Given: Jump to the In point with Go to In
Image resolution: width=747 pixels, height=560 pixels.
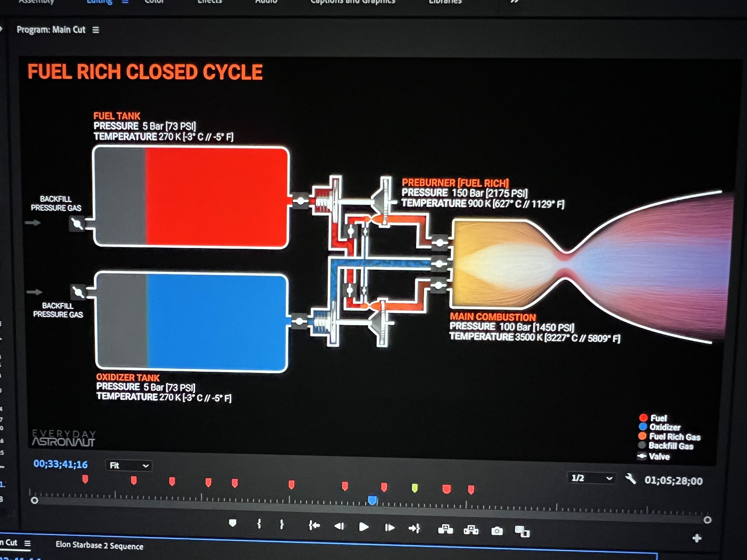Looking at the screenshot, I should pos(314,525).
